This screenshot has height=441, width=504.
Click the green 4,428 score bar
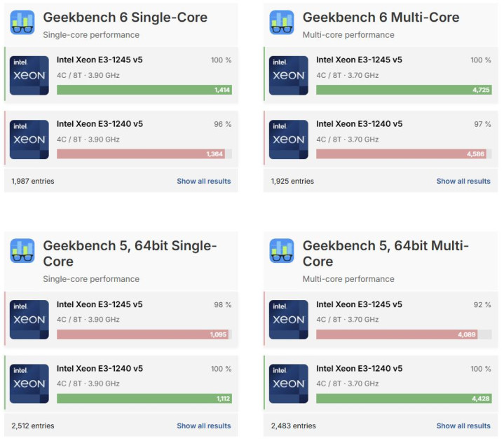coord(403,398)
